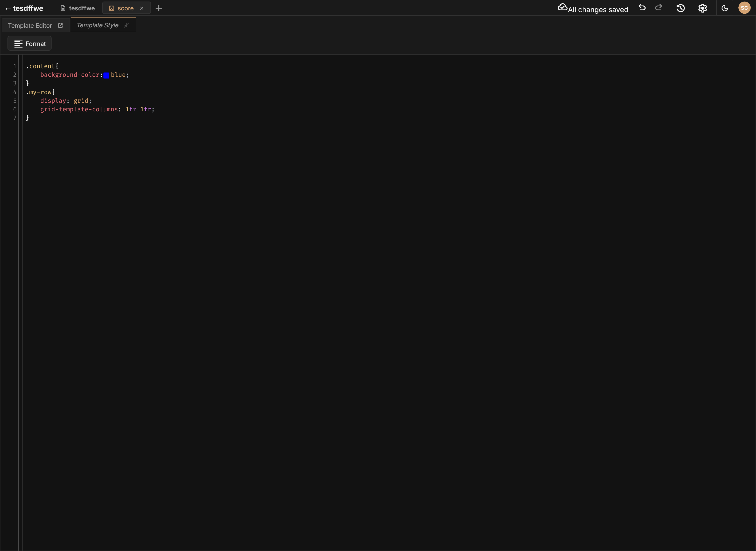
Task: Open the version history clock icon
Action: [680, 8]
